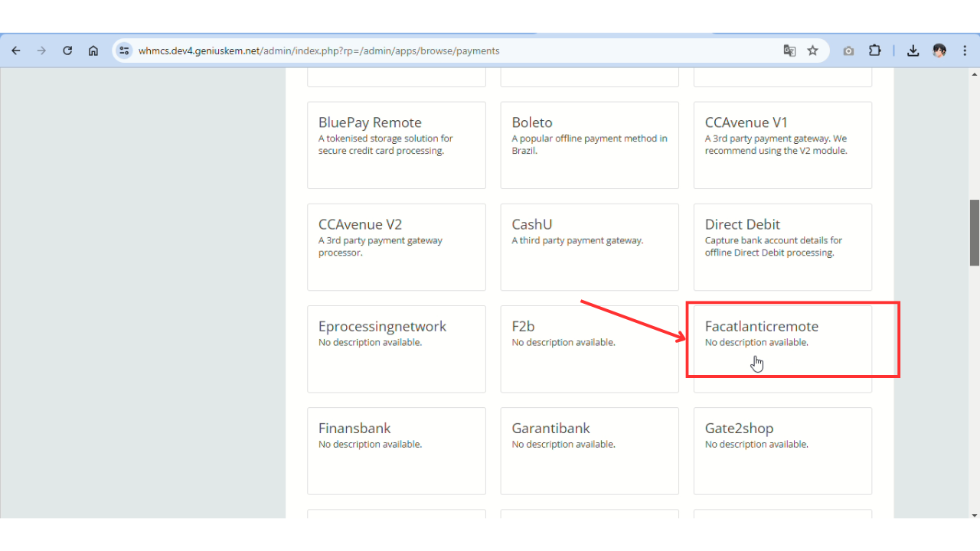Click the browser forward arrow
980x551 pixels.
point(41,51)
